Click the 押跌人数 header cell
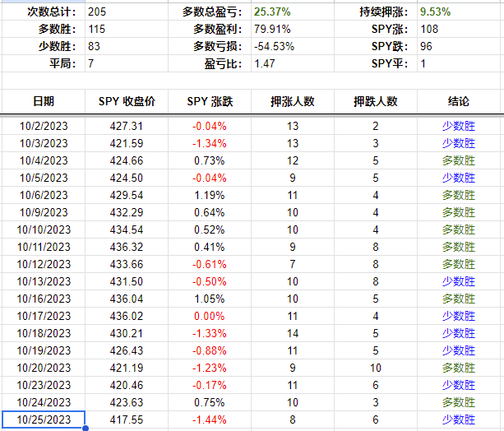The image size is (504, 431). [x=376, y=101]
